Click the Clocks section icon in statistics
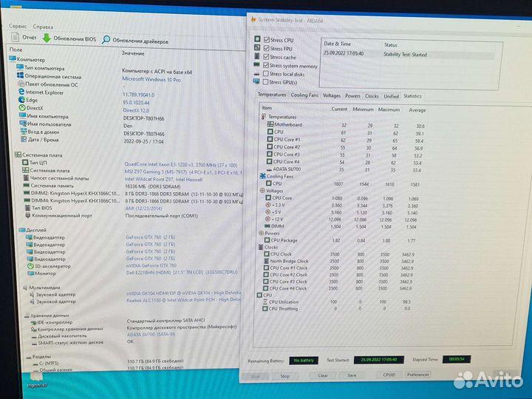Viewport: 532px width, 399px height. [261, 247]
